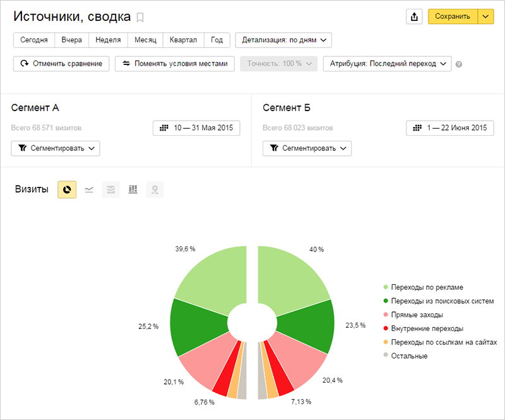Image resolution: width=505 pixels, height=420 pixels.
Task: Select the map view icon
Action: [155, 189]
